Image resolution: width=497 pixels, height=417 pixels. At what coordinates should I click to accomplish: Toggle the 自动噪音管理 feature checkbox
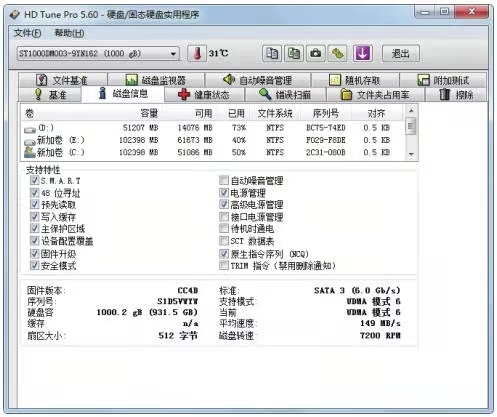click(x=224, y=180)
